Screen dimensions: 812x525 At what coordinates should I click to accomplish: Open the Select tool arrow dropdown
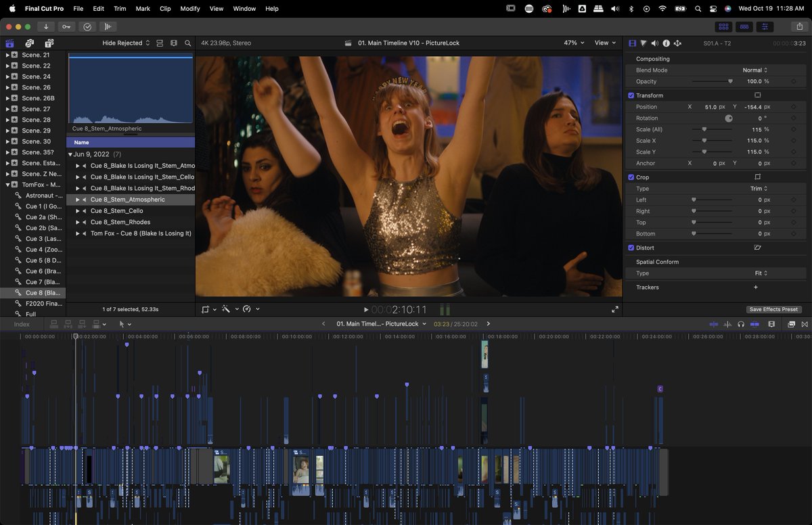(x=125, y=324)
